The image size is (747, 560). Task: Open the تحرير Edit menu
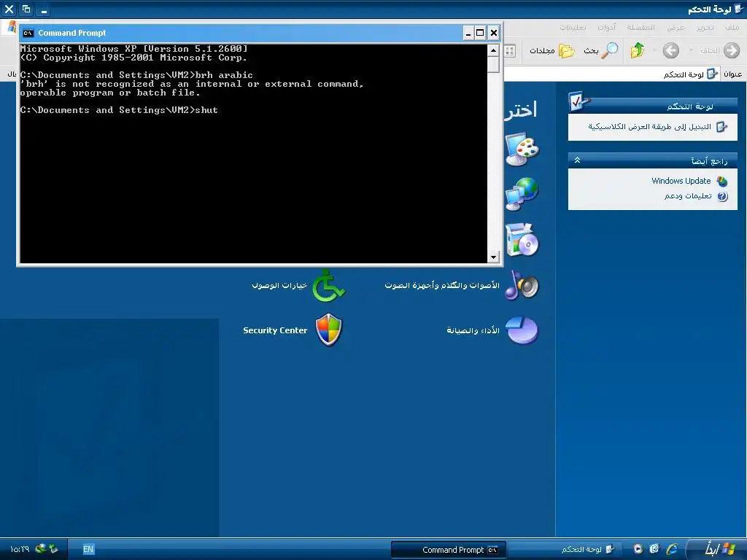pyautogui.click(x=705, y=28)
